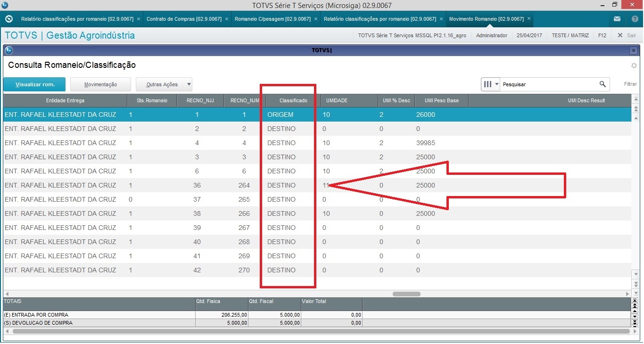Select the row with RECNO_NJM 264

point(317,185)
